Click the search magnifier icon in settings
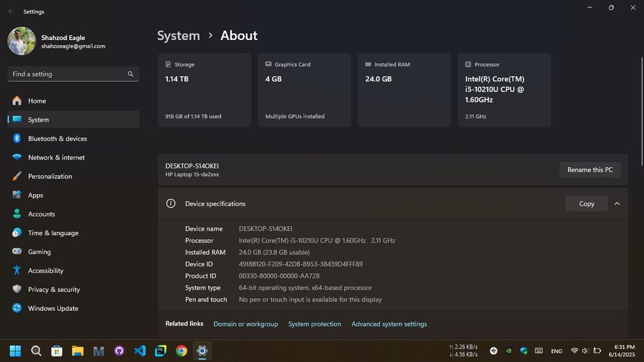 point(131,74)
